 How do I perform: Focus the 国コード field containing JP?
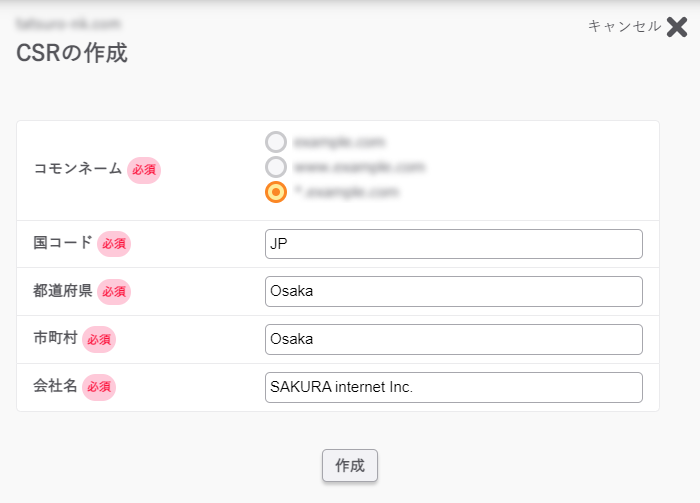(453, 244)
